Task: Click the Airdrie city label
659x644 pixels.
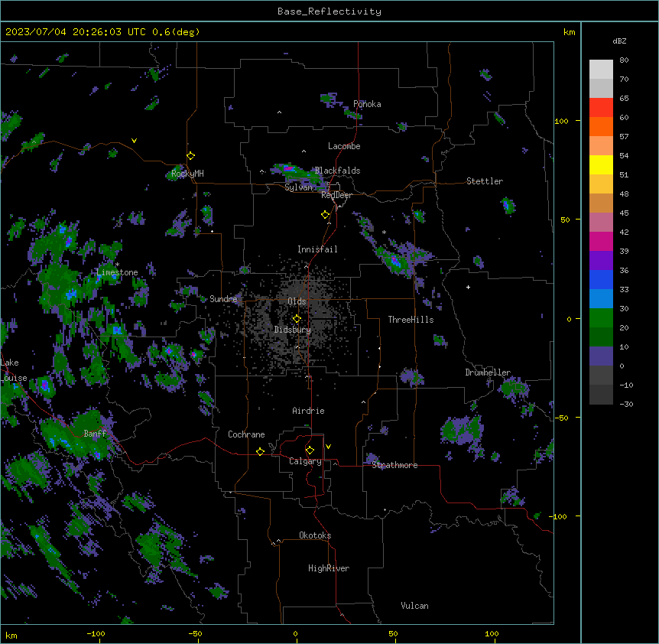Action: tap(309, 411)
